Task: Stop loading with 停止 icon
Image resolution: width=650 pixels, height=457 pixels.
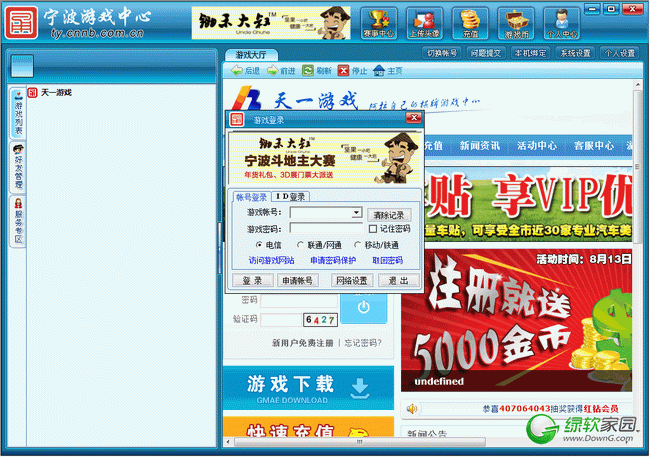Action: (352, 71)
